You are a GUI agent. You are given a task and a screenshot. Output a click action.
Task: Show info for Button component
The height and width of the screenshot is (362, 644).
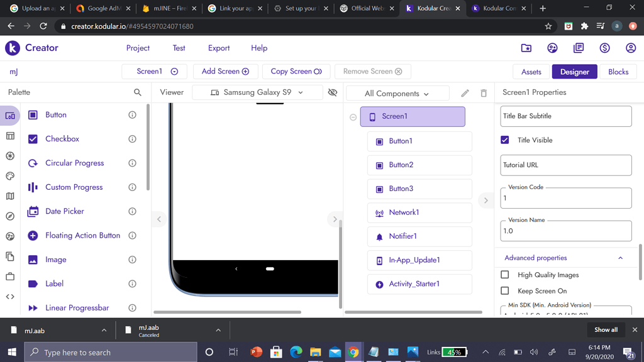(x=132, y=115)
